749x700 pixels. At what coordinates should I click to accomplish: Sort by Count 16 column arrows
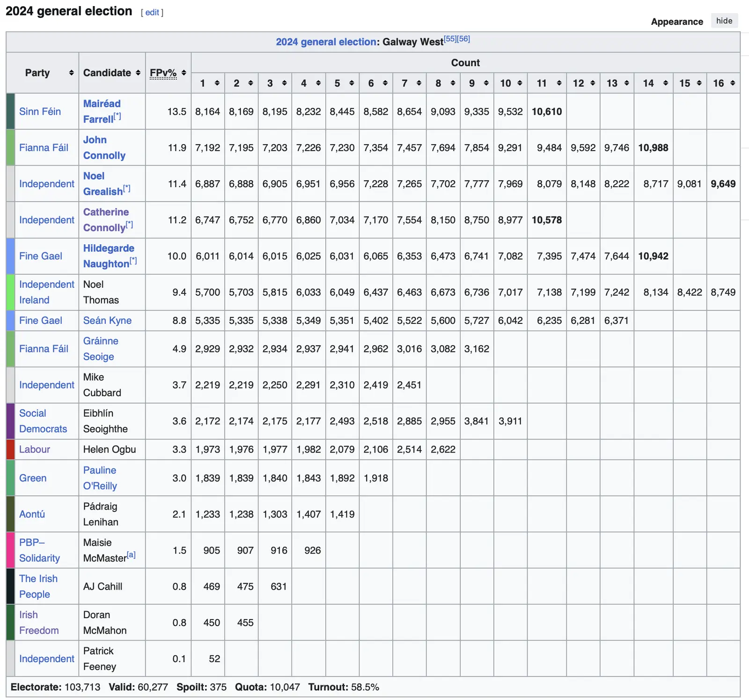click(x=733, y=83)
